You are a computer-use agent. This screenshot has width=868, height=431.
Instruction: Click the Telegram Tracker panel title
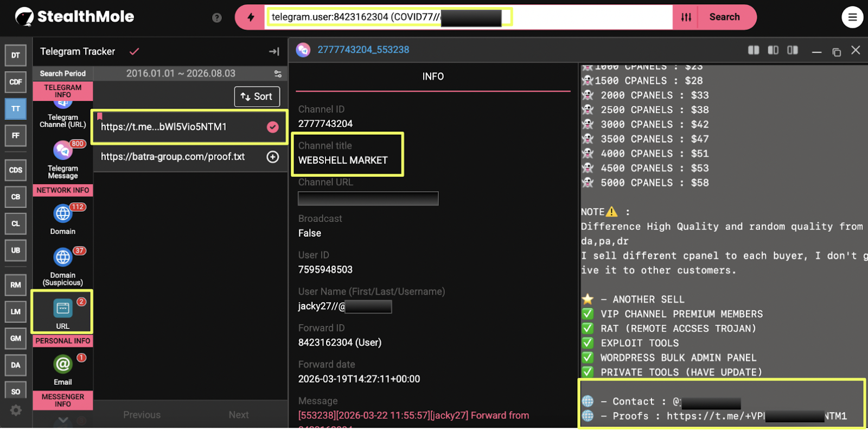coord(78,52)
